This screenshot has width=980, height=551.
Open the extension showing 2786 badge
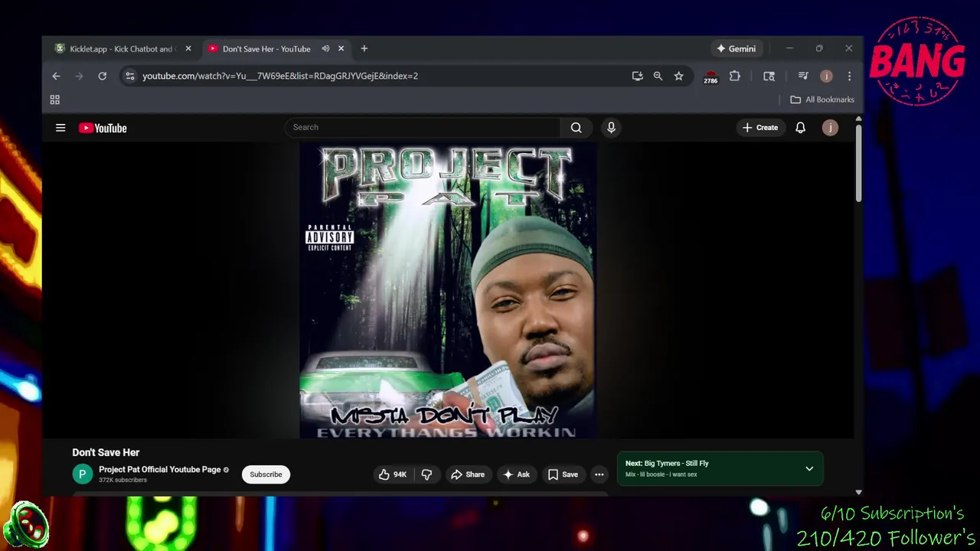710,77
